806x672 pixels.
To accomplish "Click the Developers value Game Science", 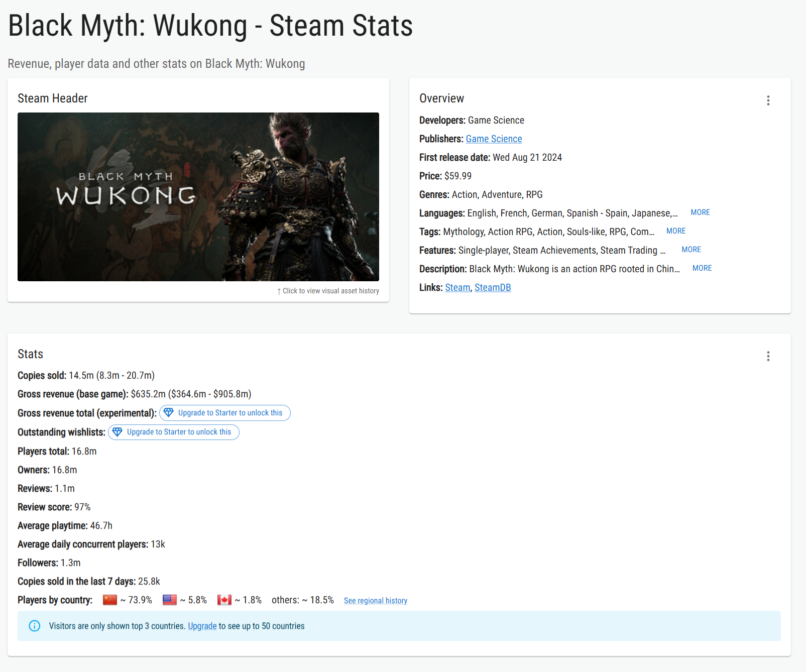I will 496,121.
